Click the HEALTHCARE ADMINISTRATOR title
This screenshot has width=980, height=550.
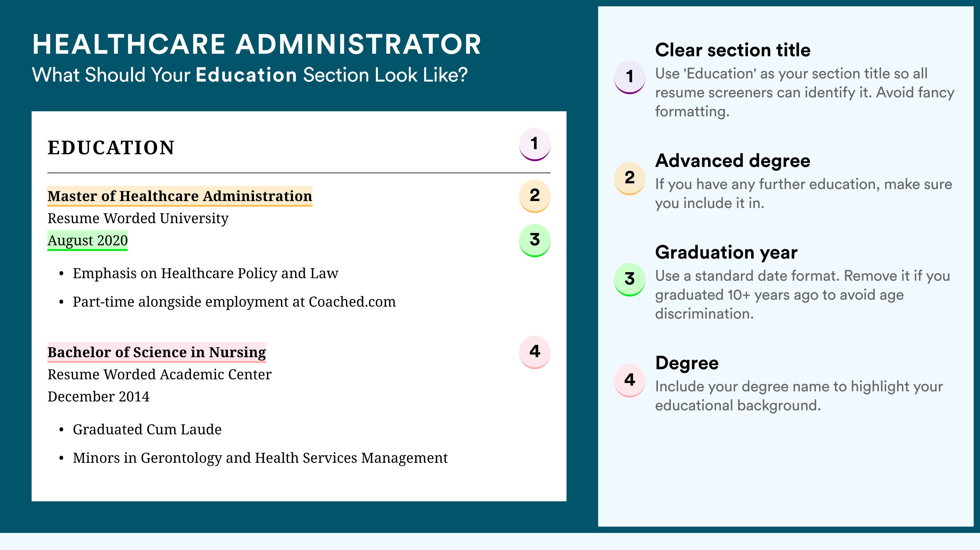click(257, 44)
